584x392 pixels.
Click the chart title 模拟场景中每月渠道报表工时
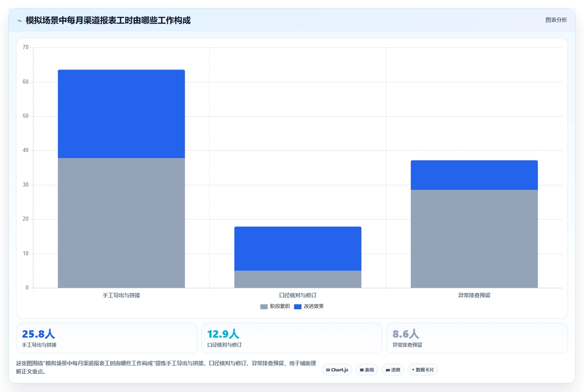click(79, 20)
